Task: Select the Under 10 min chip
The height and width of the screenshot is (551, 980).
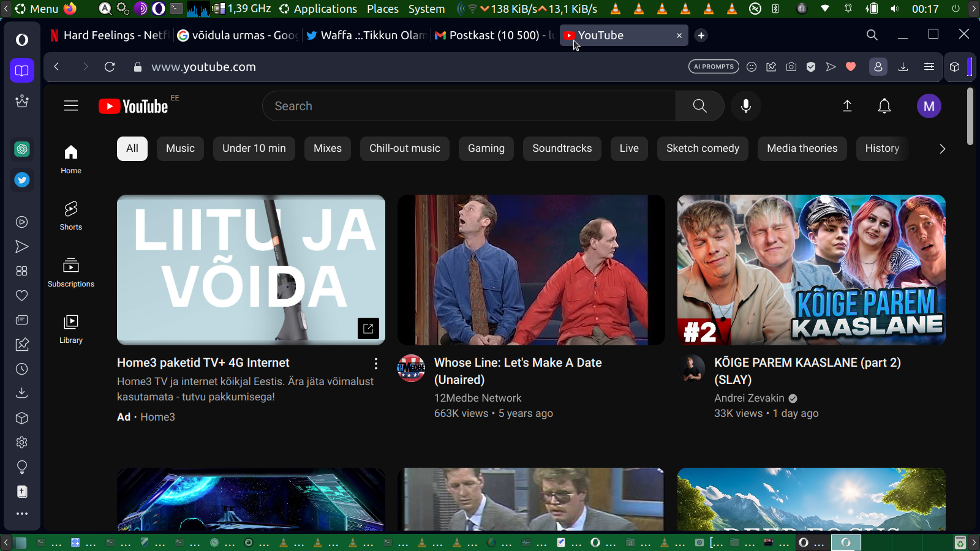Action: coord(254,149)
